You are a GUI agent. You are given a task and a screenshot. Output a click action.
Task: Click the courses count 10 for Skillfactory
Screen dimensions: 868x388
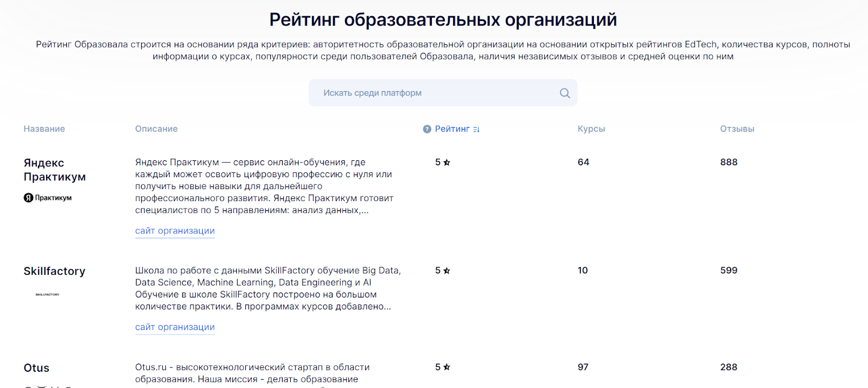[583, 270]
